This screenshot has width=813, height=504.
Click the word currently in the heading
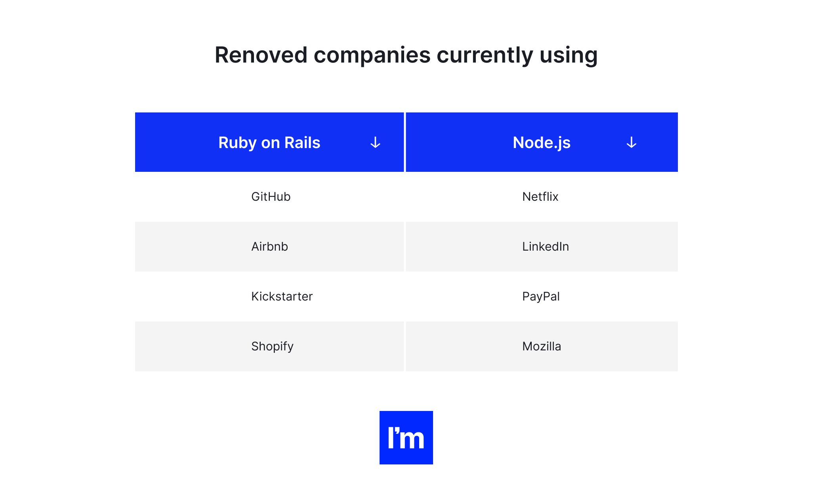pyautogui.click(x=485, y=55)
